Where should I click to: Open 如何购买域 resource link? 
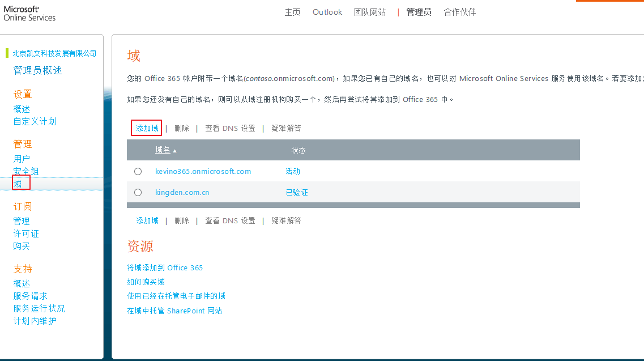click(146, 282)
